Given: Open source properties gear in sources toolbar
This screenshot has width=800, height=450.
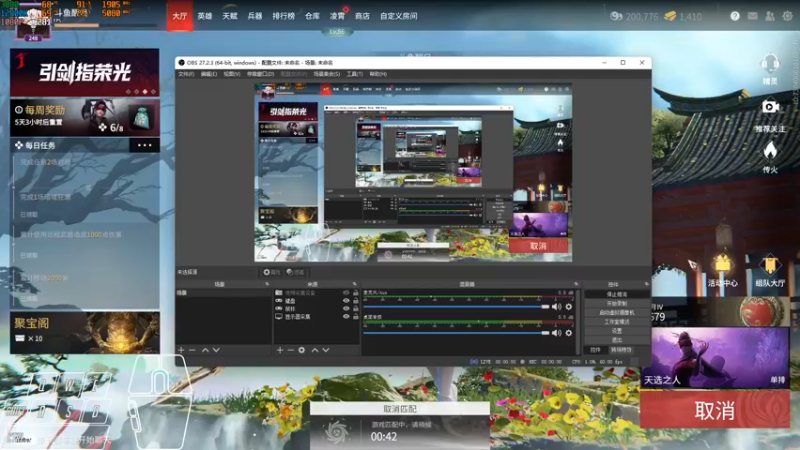Looking at the screenshot, I should 302,350.
